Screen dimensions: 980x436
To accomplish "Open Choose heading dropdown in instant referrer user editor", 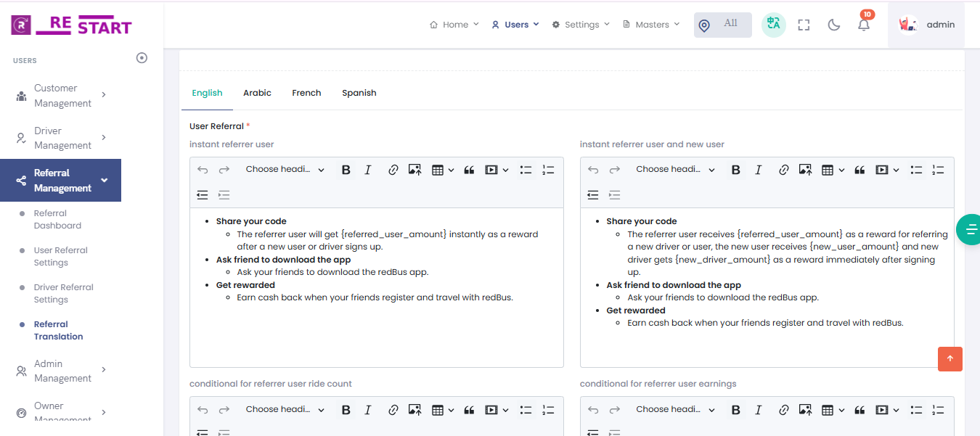I will 285,170.
